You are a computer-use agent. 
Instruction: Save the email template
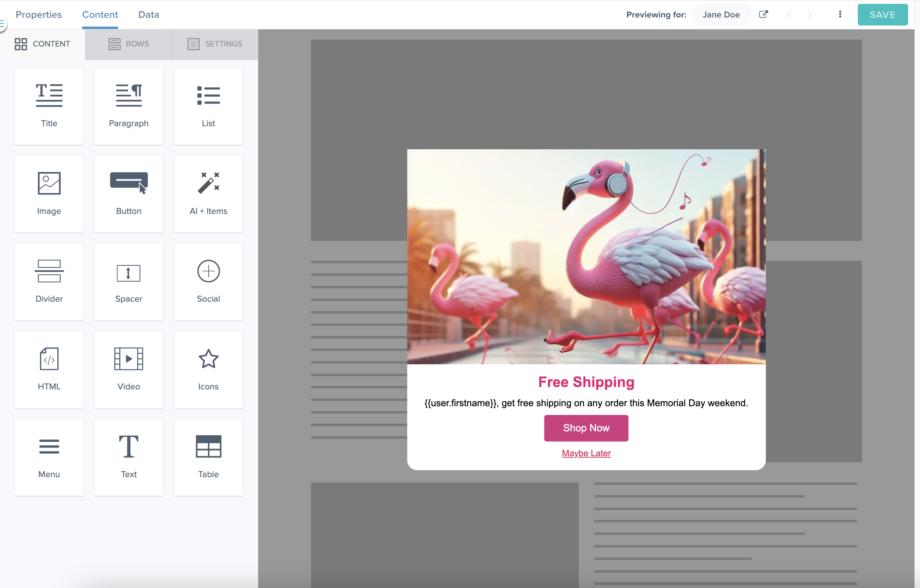(883, 15)
